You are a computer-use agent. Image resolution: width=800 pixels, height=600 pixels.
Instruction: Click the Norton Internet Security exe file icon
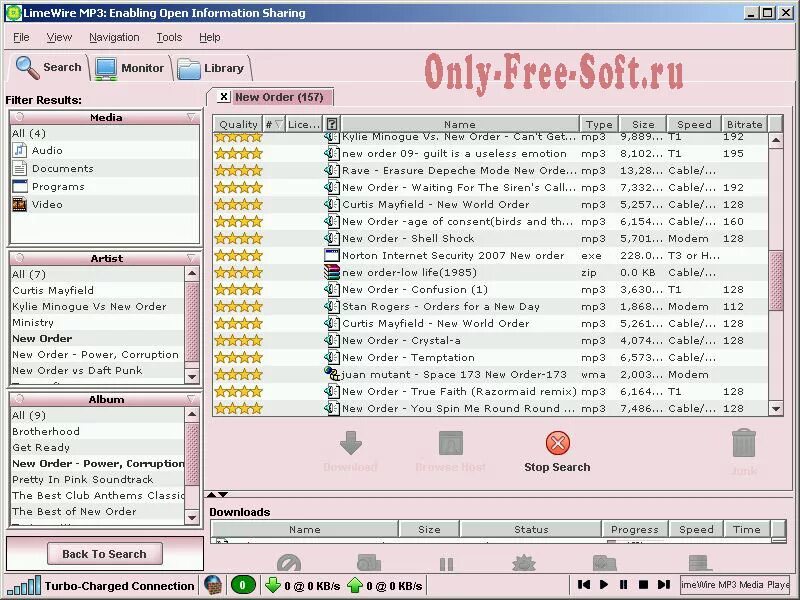click(x=332, y=255)
